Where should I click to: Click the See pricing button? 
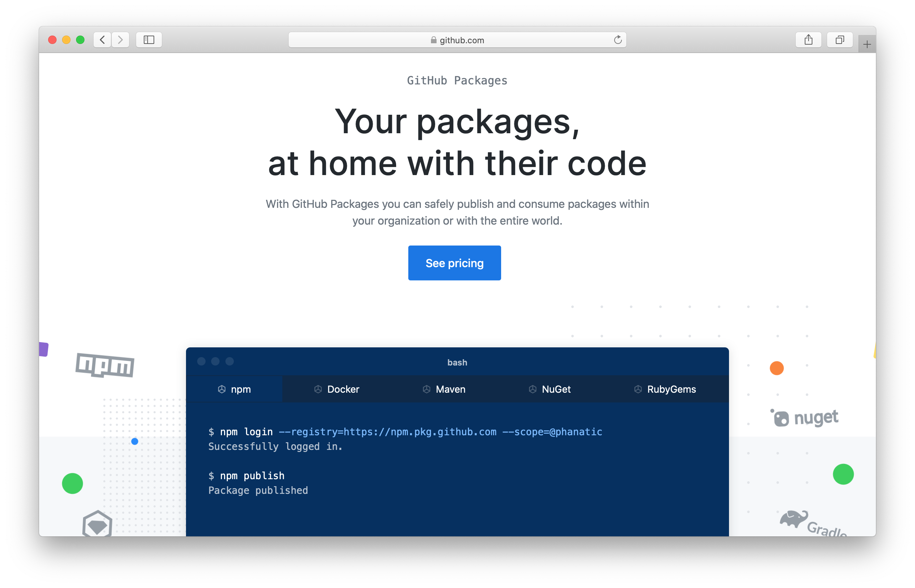(x=455, y=263)
